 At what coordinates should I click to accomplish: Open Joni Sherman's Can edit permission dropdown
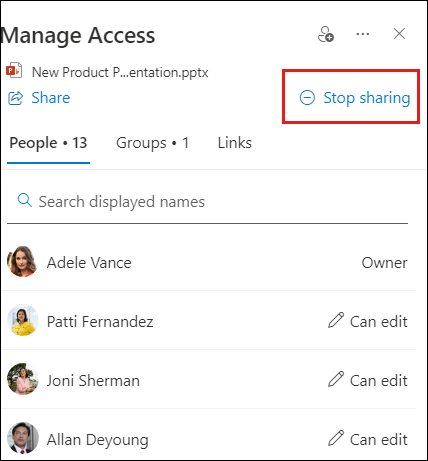coord(368,380)
